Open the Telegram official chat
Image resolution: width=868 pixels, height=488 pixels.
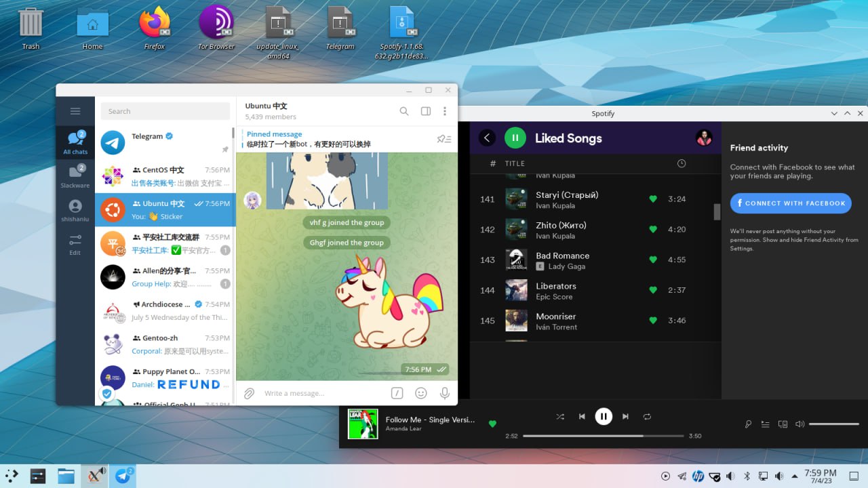(x=165, y=142)
